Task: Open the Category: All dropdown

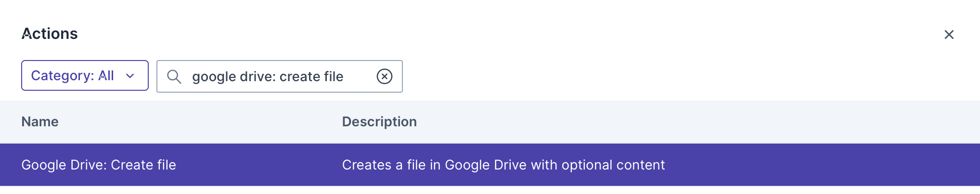Action: (x=85, y=75)
